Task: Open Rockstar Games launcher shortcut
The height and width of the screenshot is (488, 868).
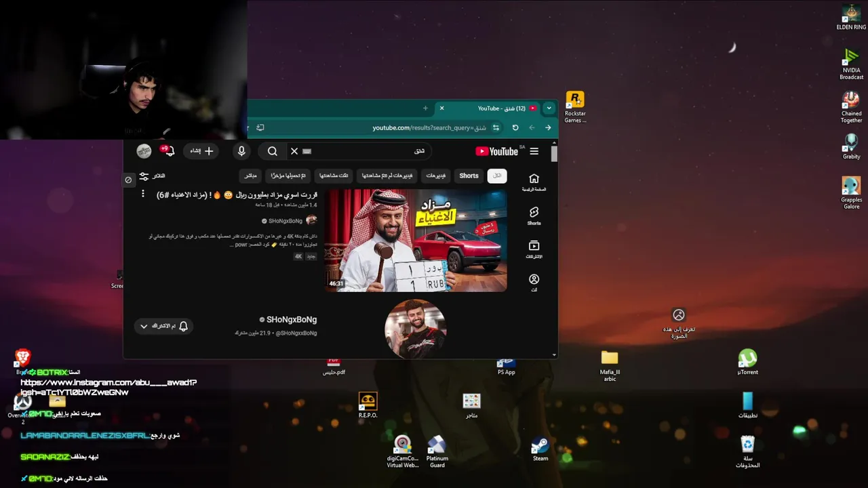Action: [x=575, y=107]
